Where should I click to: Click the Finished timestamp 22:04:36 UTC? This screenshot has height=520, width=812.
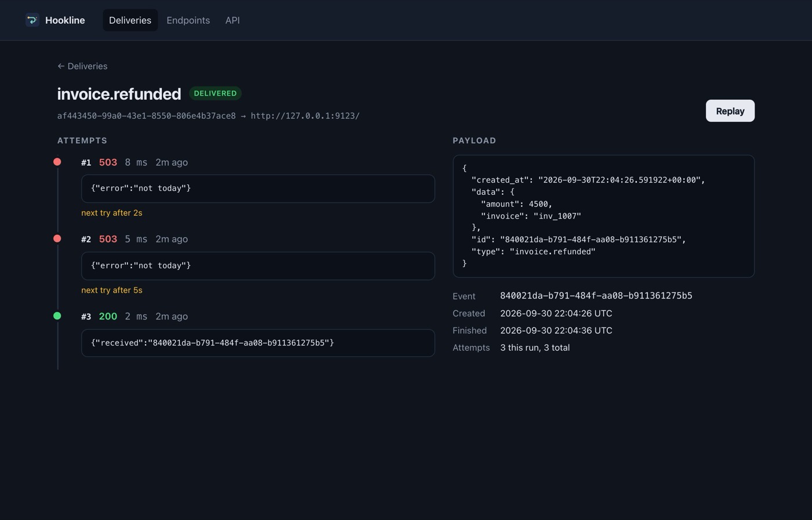556,330
